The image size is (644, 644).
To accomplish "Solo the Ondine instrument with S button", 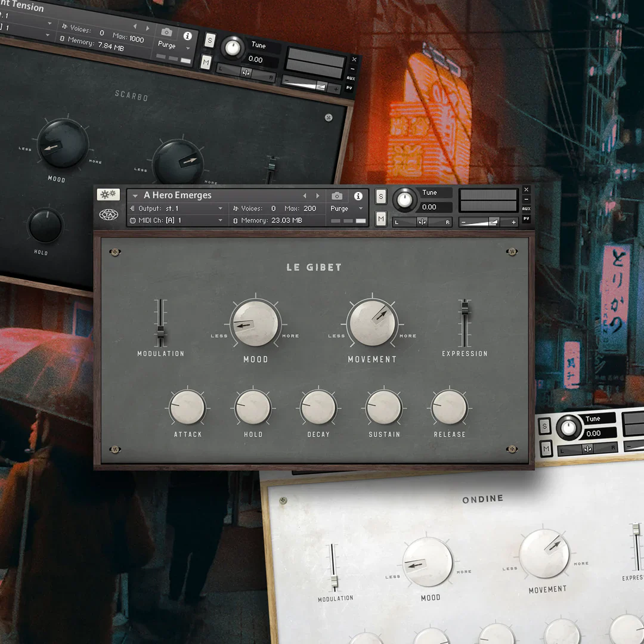I will coord(544,426).
